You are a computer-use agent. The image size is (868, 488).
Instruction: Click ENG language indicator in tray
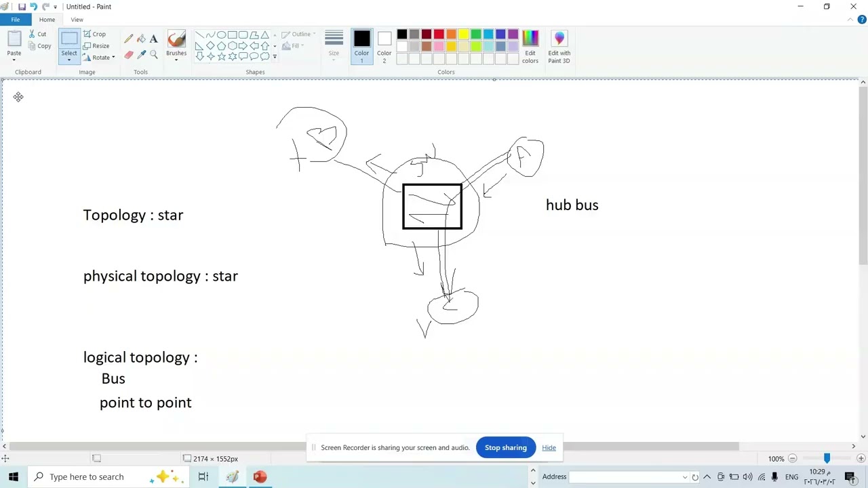(791, 476)
